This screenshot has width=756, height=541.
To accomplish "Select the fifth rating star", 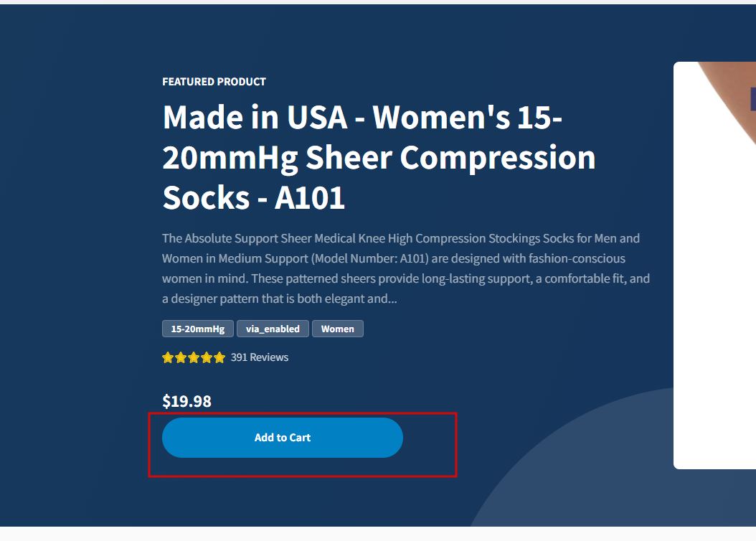I will [x=219, y=357].
